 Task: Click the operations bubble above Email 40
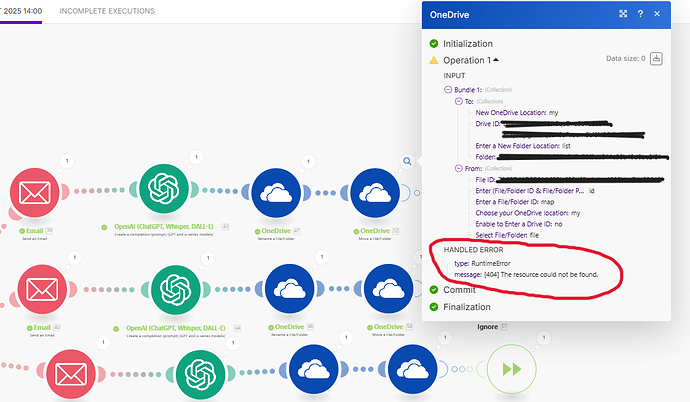point(75,257)
